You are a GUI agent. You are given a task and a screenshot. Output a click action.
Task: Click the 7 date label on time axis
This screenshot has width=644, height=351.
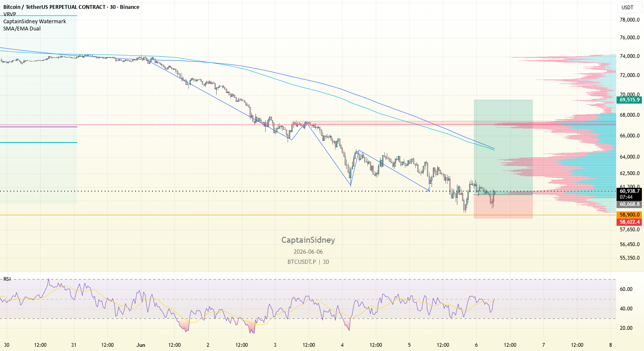click(x=543, y=345)
